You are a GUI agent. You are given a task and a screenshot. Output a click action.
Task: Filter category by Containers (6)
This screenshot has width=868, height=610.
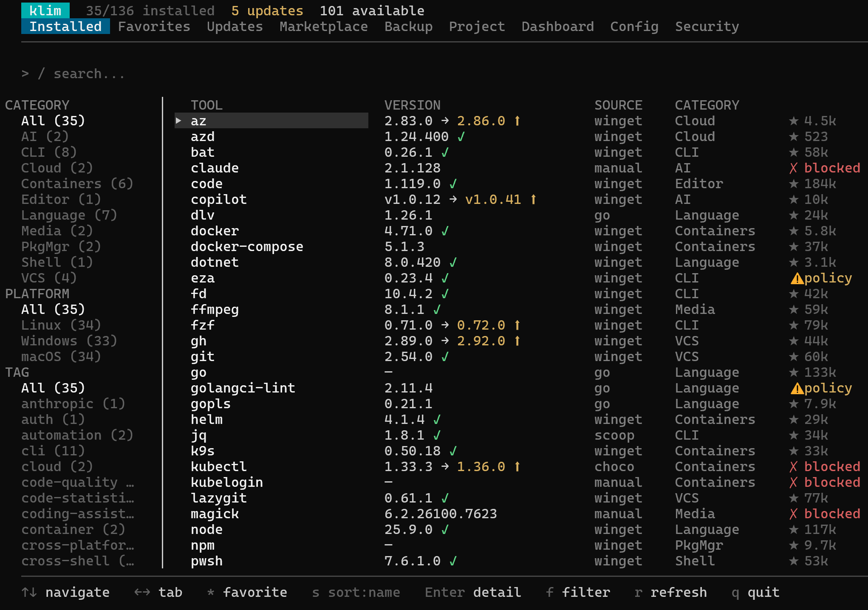click(x=77, y=184)
